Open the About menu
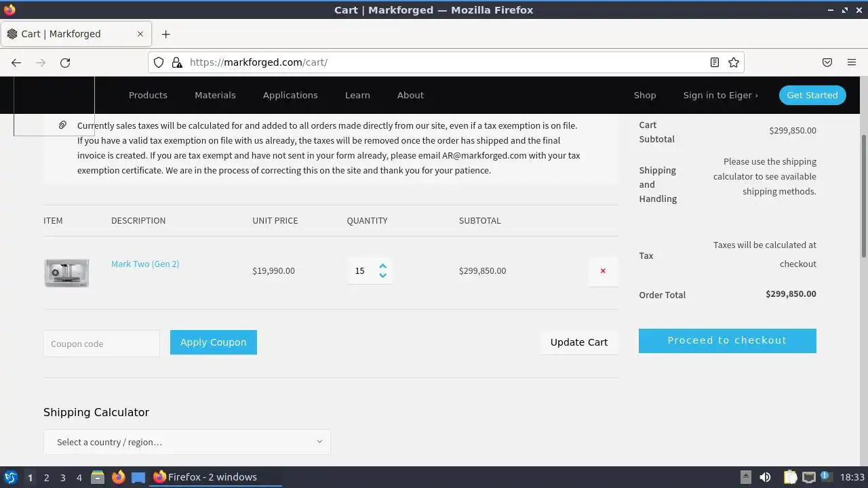 click(x=410, y=95)
